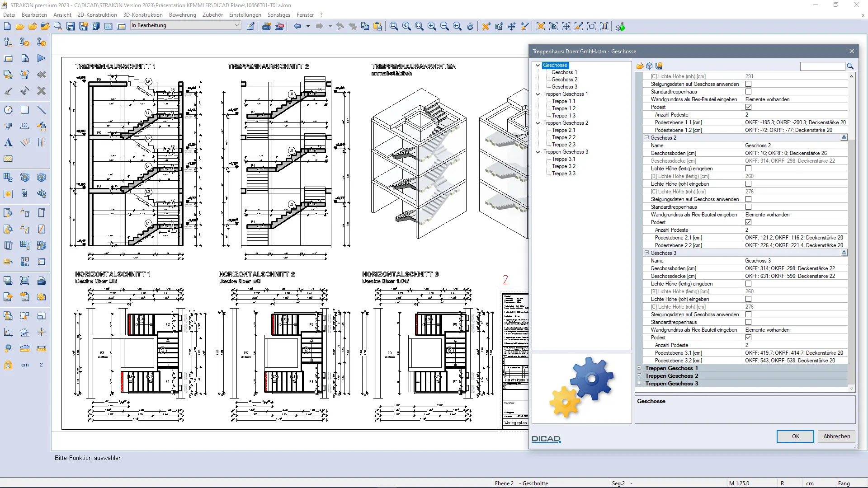Select Treppe 2.2 in the tree

tap(563, 137)
